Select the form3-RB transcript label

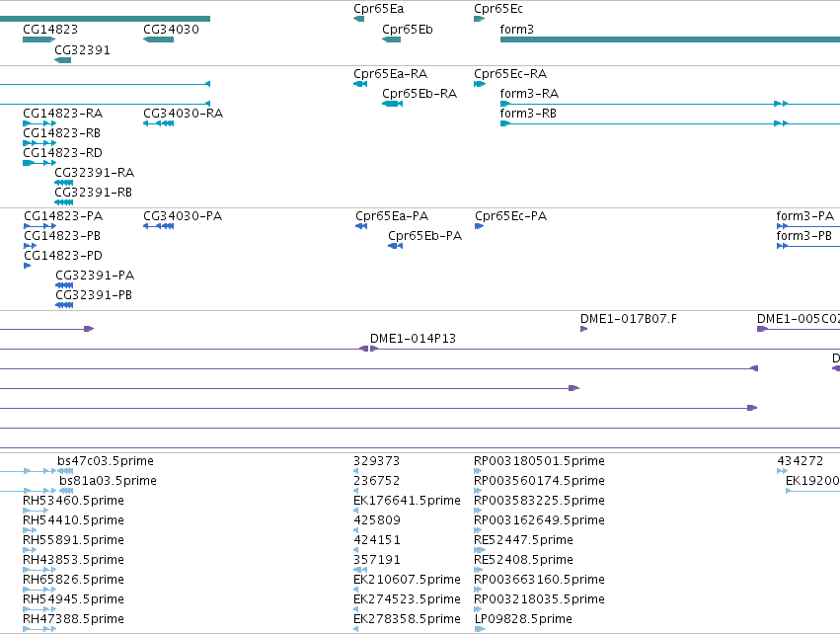click(528, 114)
